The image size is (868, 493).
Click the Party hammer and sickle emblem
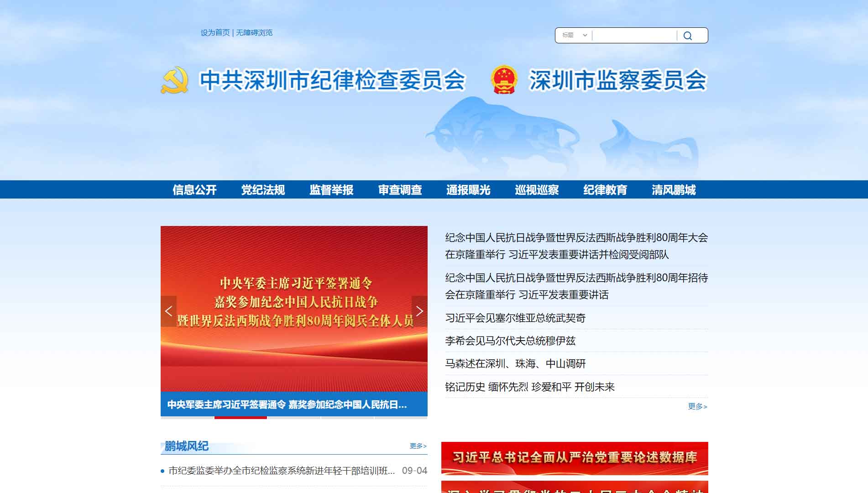tap(174, 80)
